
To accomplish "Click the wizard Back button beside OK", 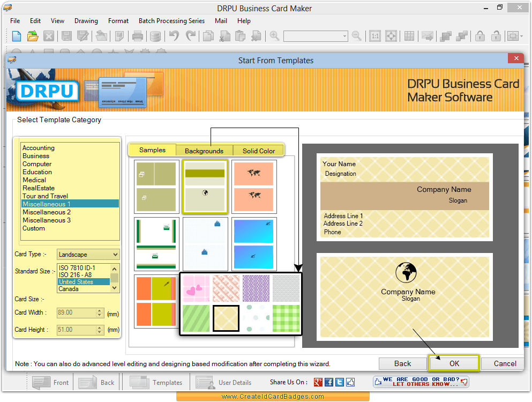I will 403,363.
